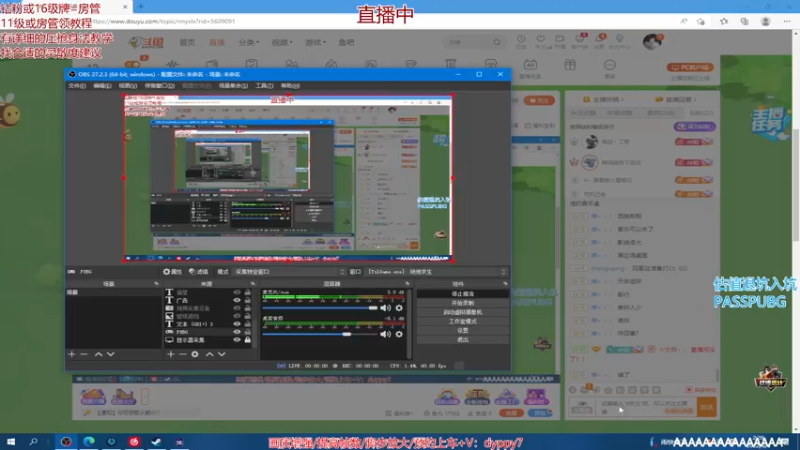Click Douyu 首页 nav link in browser

click(x=187, y=42)
